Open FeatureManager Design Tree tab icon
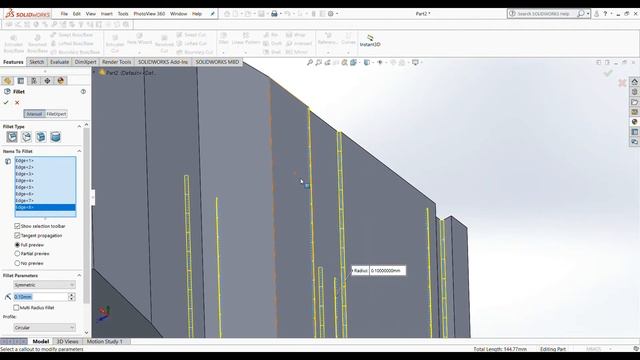This screenshot has width=640, height=360. pyautogui.click(x=7, y=80)
